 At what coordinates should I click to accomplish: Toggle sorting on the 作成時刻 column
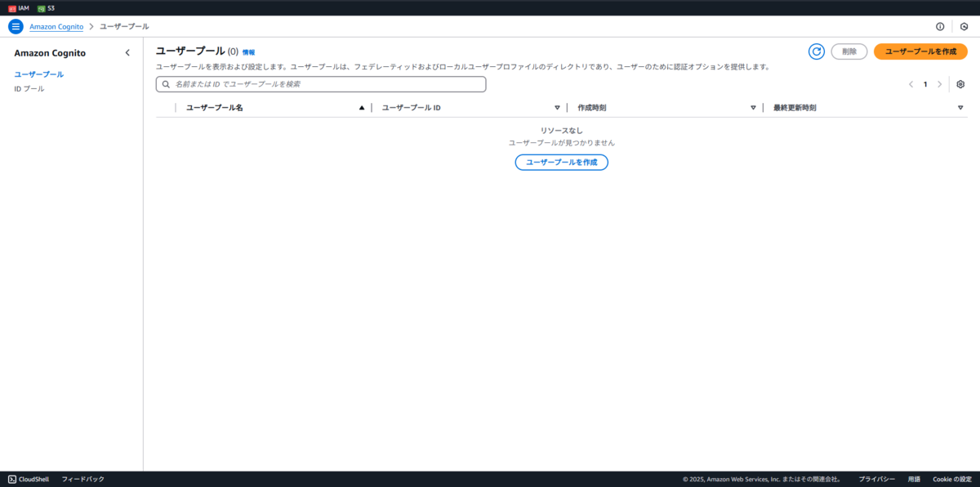[x=752, y=106]
